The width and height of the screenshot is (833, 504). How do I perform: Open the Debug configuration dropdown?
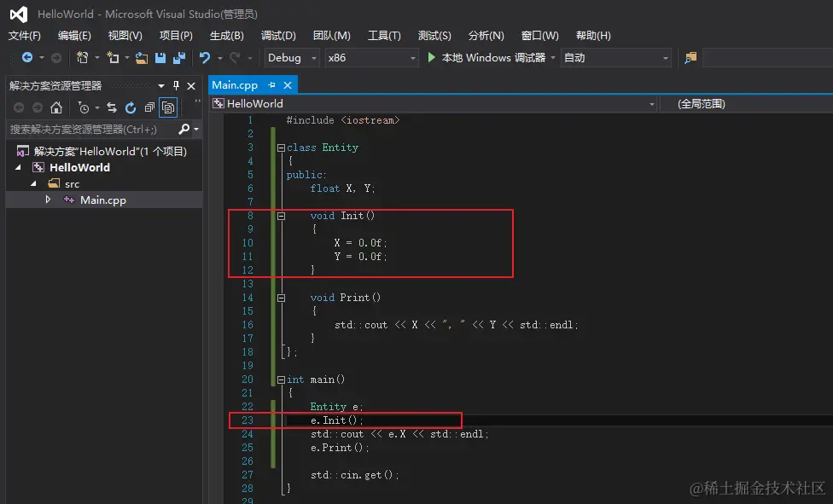[x=314, y=58]
